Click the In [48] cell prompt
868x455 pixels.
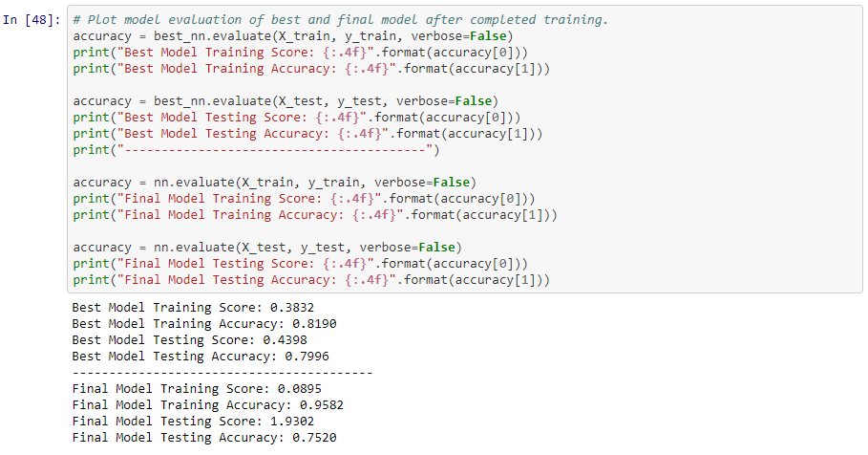point(32,19)
